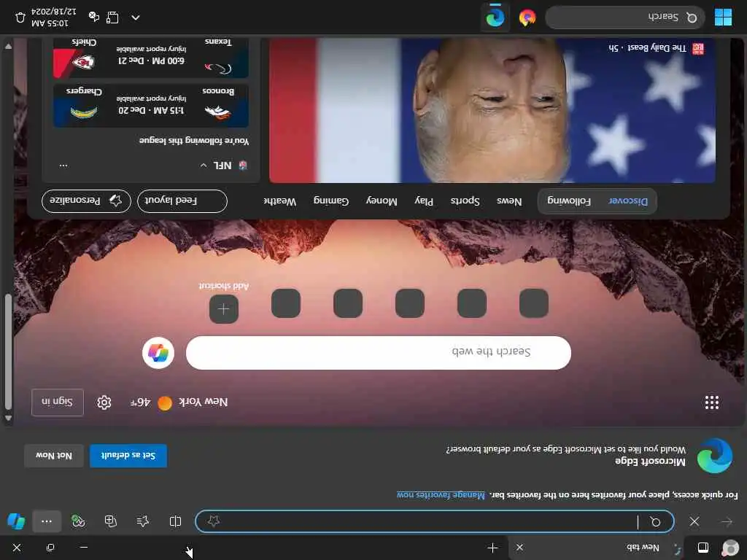Collapse the NFL card chevron
Screen dimensions: 747x560
204,166
